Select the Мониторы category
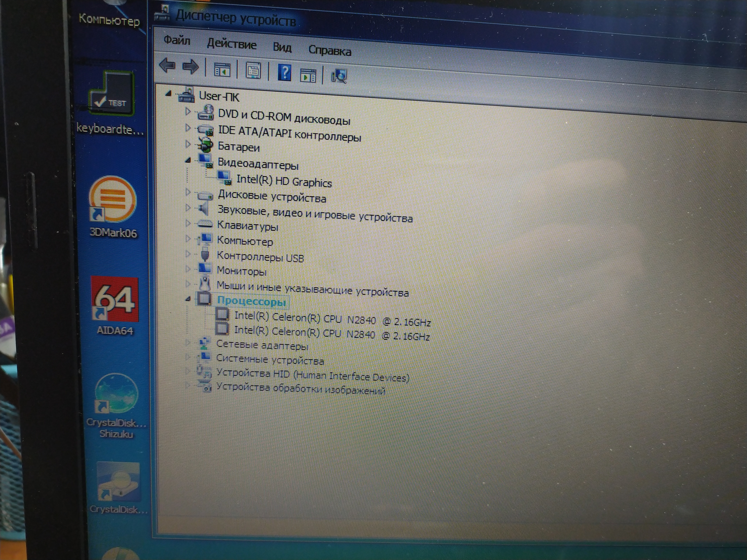This screenshot has width=747, height=560. click(x=242, y=271)
